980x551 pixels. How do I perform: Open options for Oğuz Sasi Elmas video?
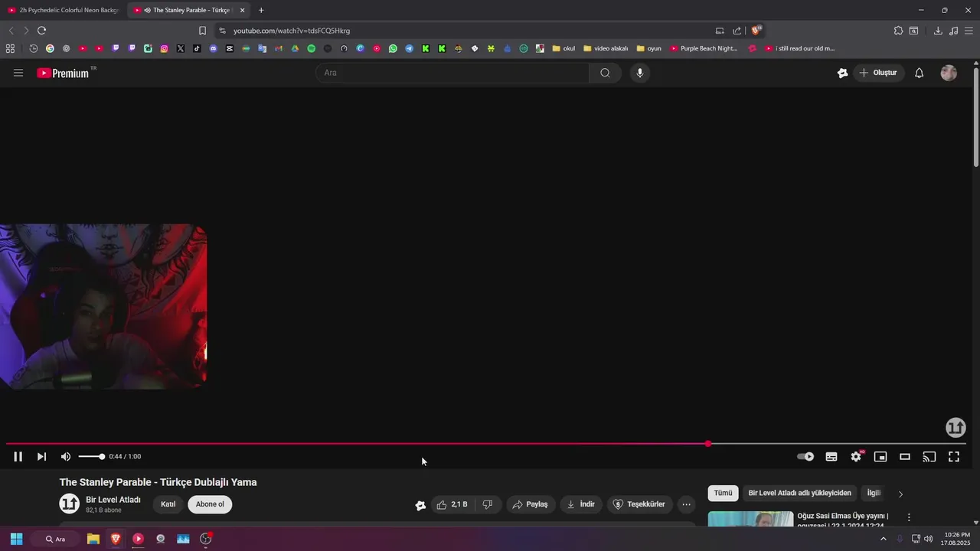click(x=909, y=518)
